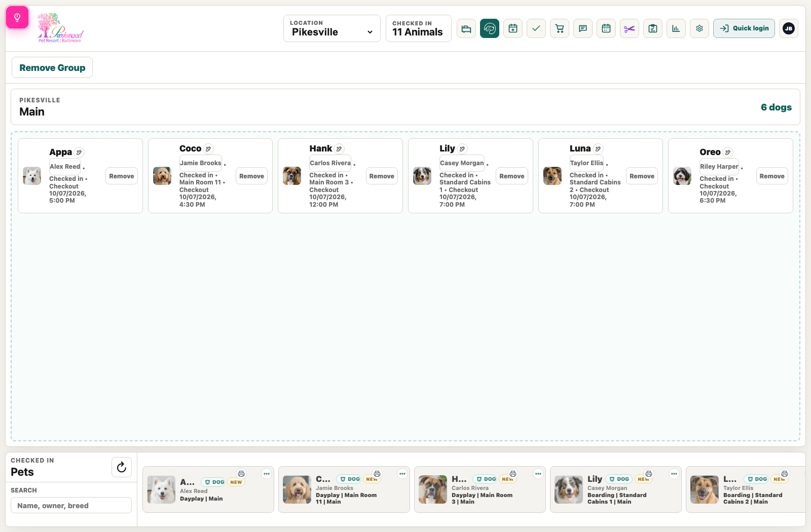Screen dimensions: 811x532
Task: Click the Remove Group button
Action: (52, 67)
